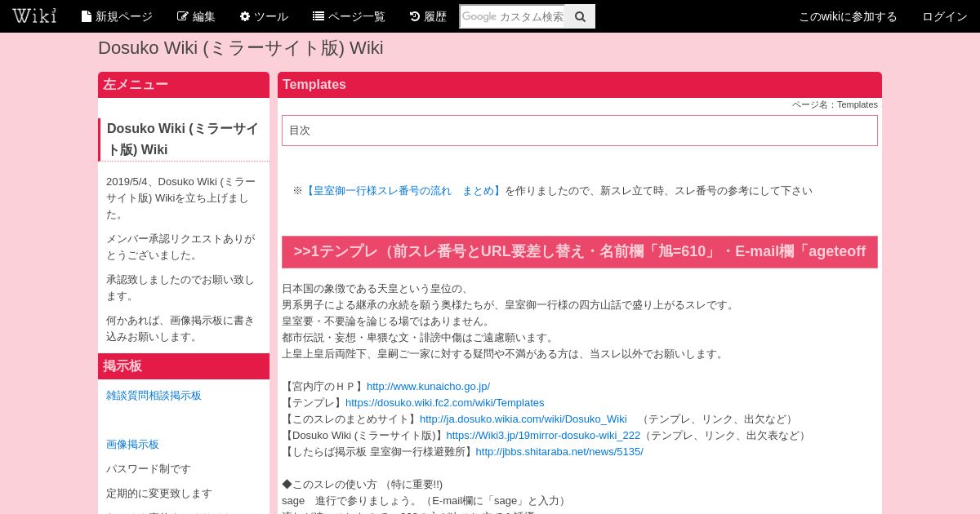980x514 pixels.
Task: Click このwikiに参加する link
Action: pos(848,16)
